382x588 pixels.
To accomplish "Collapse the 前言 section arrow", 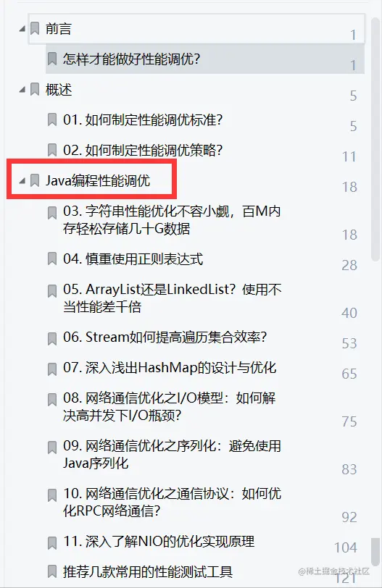I will [x=22, y=28].
